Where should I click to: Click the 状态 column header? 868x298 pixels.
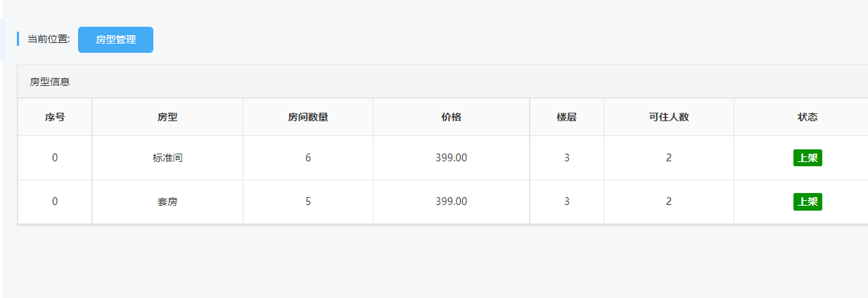coord(808,117)
